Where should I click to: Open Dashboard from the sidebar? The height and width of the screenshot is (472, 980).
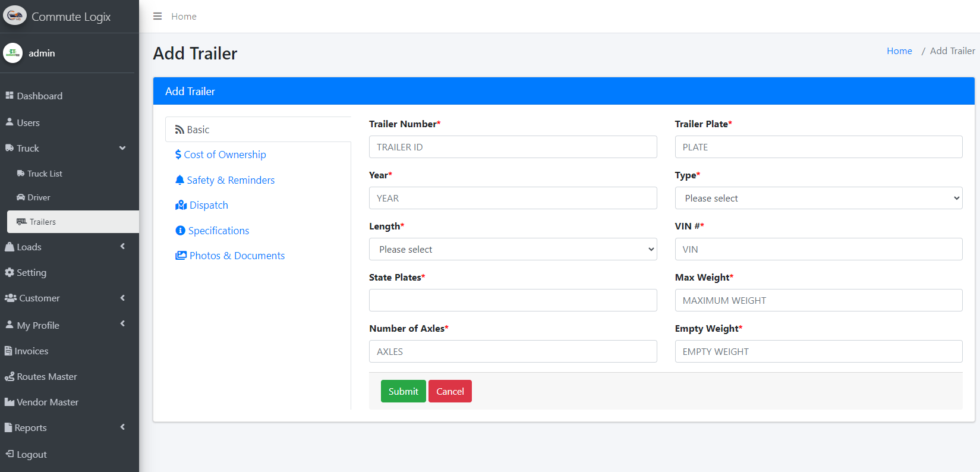(x=39, y=96)
